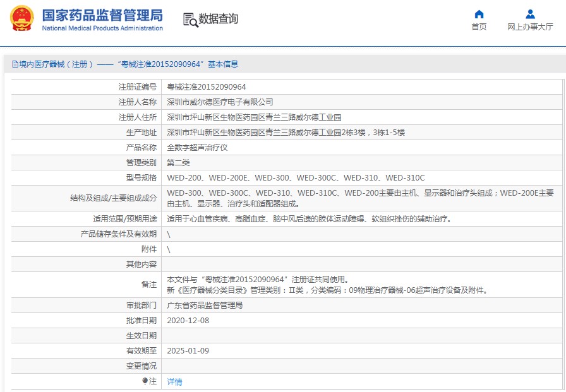
Task: Select the 注册人住所 address value
Action: point(254,117)
